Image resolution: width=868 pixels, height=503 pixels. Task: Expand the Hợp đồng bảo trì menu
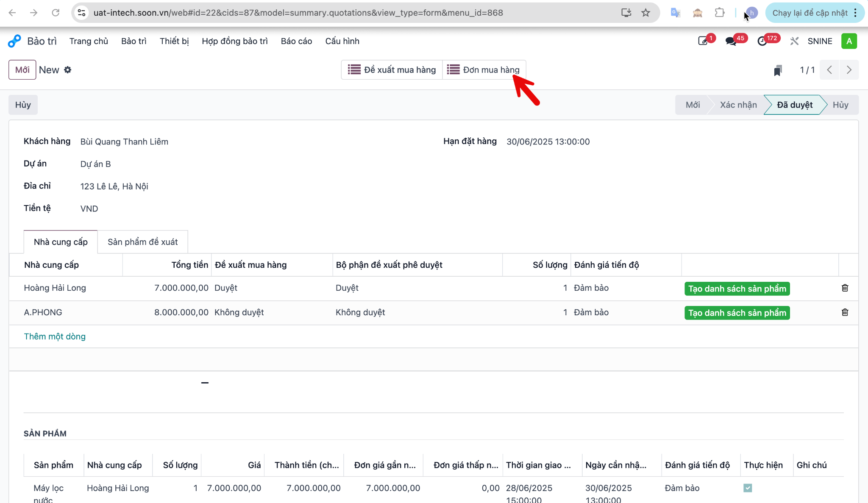pyautogui.click(x=234, y=41)
